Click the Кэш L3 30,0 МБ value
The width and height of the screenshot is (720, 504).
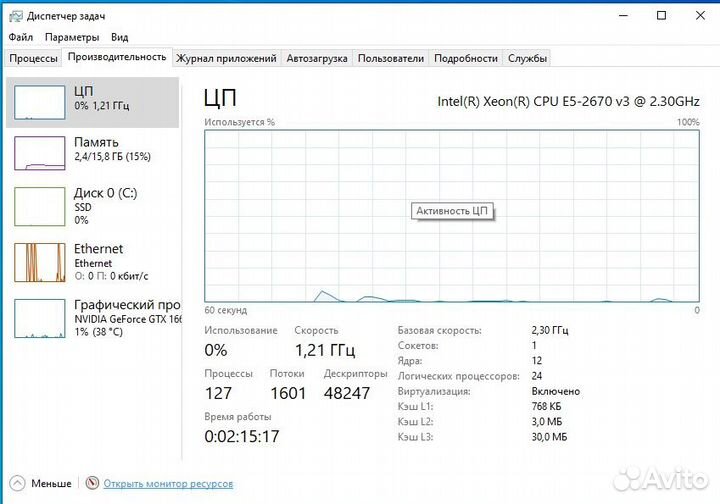549,437
